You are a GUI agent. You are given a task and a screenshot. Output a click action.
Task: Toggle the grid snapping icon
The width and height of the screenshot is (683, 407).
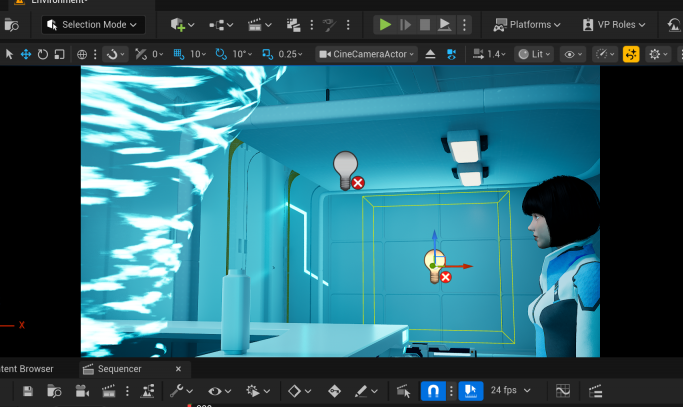pos(179,54)
